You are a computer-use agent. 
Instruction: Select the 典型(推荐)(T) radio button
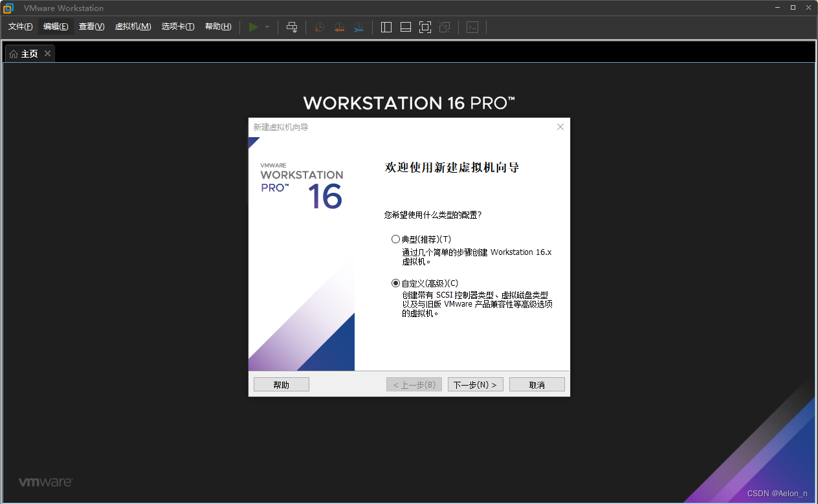pyautogui.click(x=396, y=239)
